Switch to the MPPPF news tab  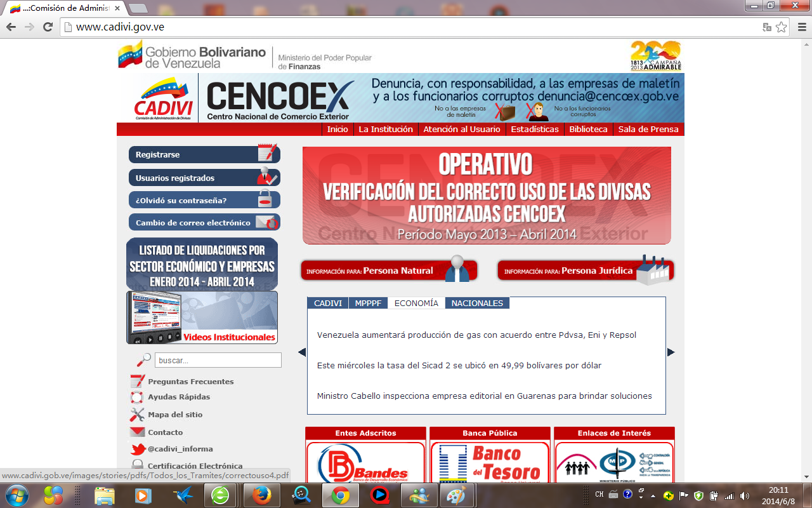tap(368, 303)
